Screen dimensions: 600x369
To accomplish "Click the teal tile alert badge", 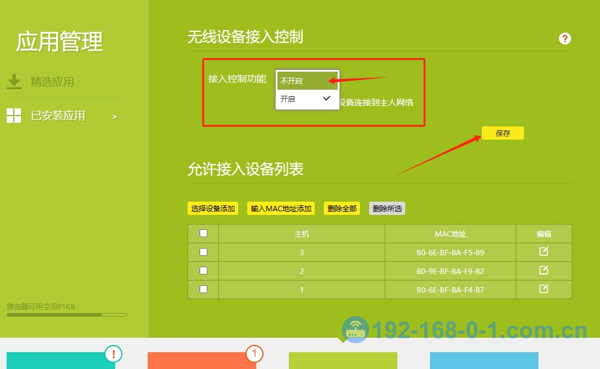I will pyautogui.click(x=113, y=354).
